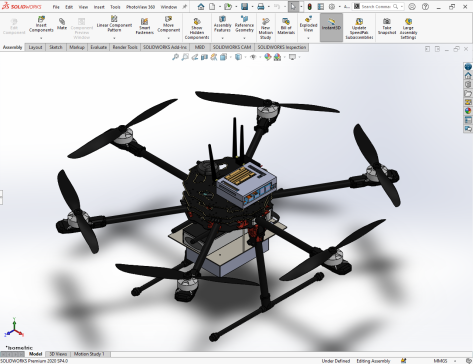Switch to the SOLIDWORKS Inspection tab
The width and height of the screenshot is (473, 364).
(x=282, y=47)
